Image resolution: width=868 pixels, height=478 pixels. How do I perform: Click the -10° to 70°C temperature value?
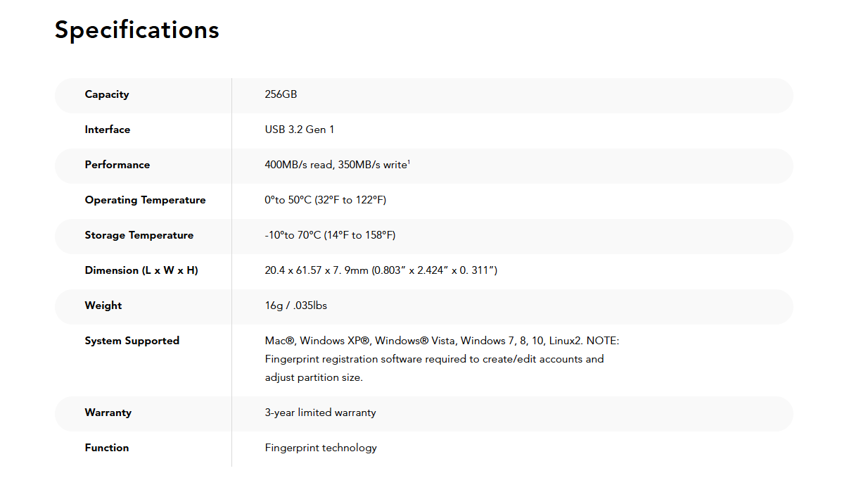tap(330, 235)
